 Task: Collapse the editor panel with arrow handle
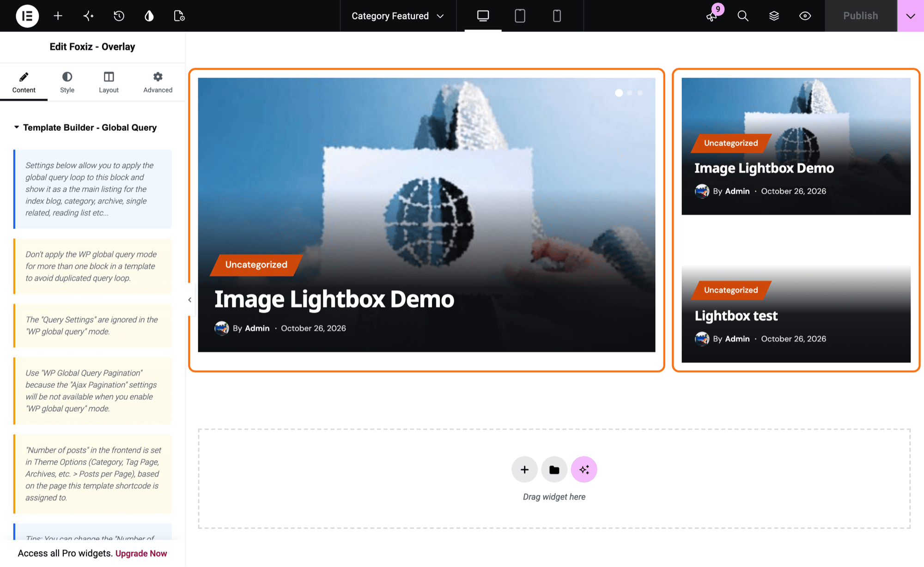pos(189,300)
